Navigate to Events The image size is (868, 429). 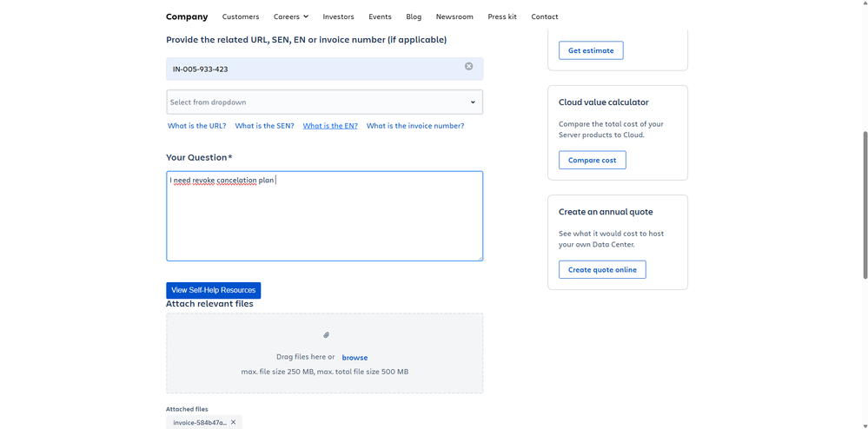point(380,16)
